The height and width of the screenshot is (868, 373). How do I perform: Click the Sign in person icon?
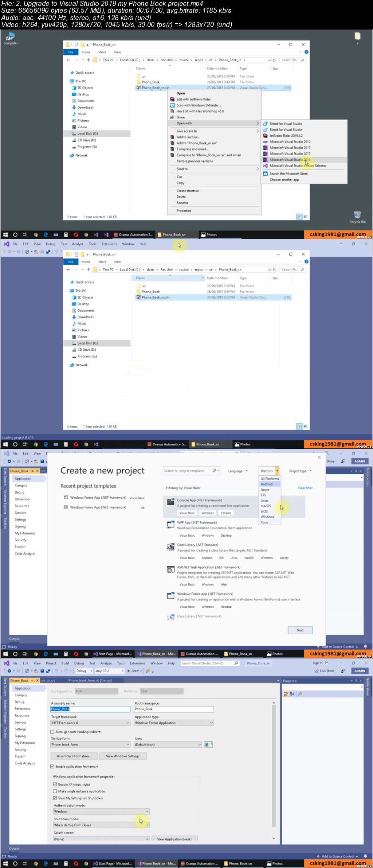[x=327, y=663]
